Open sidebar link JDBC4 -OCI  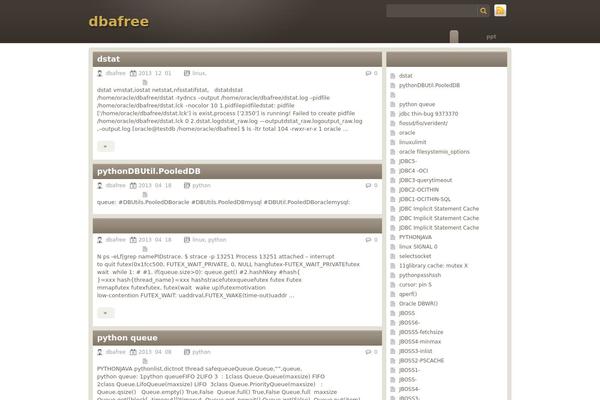413,171
